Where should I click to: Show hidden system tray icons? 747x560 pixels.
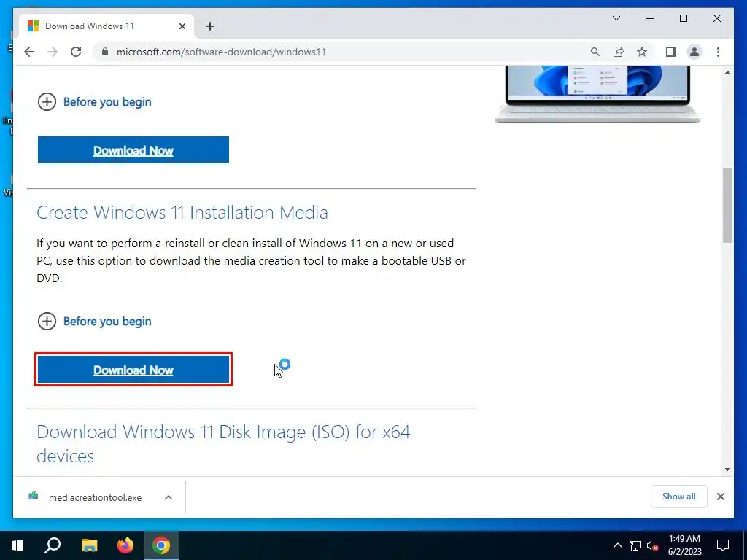tap(617, 545)
